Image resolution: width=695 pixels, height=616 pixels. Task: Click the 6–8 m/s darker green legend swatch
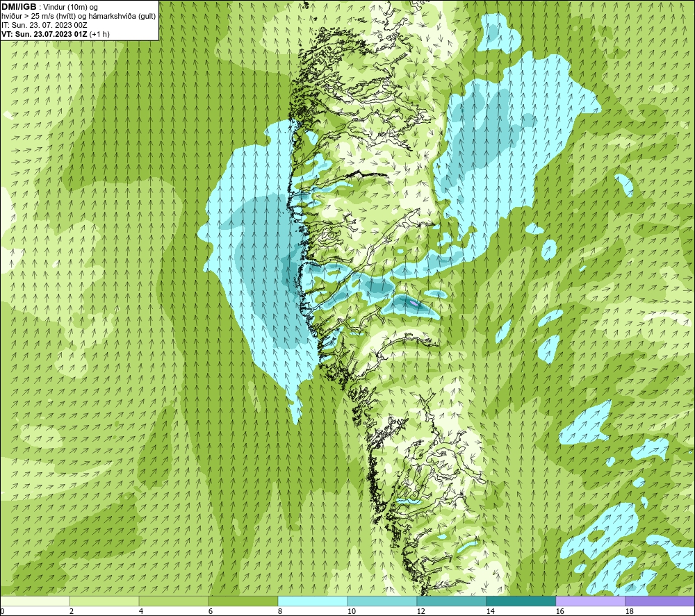coord(243,601)
